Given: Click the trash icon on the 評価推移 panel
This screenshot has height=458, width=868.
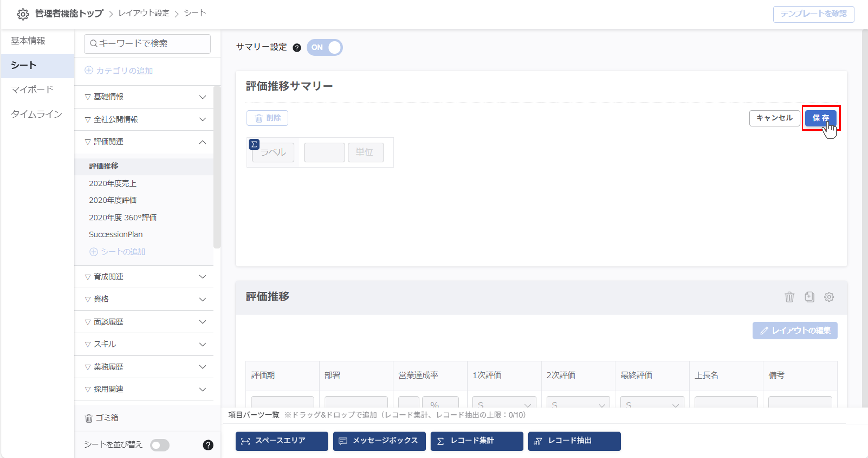Looking at the screenshot, I should [789, 297].
